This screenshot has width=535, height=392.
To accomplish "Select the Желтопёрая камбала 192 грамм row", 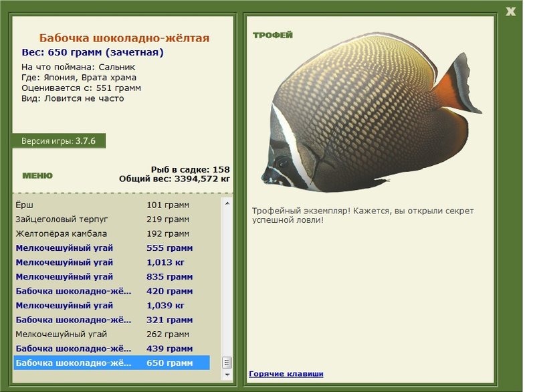I will pyautogui.click(x=112, y=233).
